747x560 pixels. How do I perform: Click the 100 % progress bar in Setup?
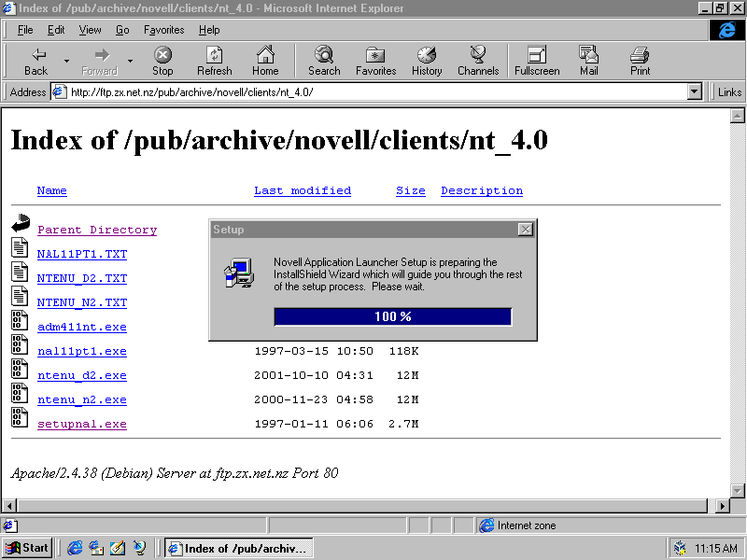[393, 316]
